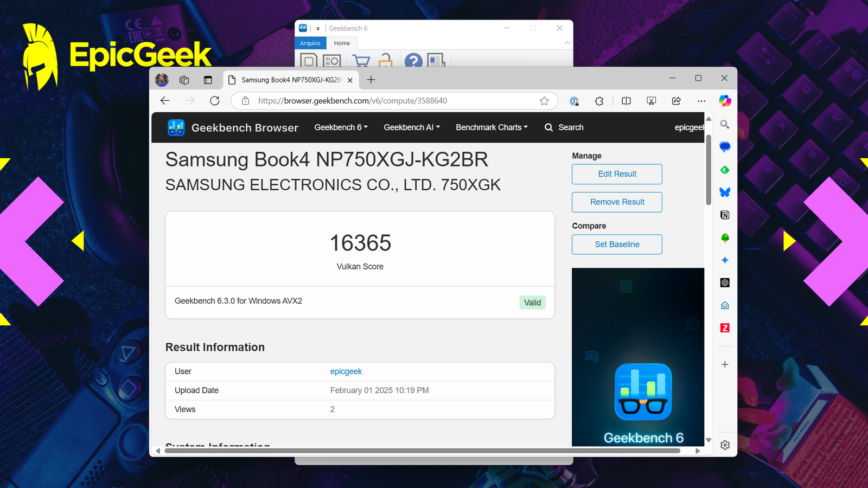
Task: Open Notion from the Edge sidebar
Action: click(725, 215)
